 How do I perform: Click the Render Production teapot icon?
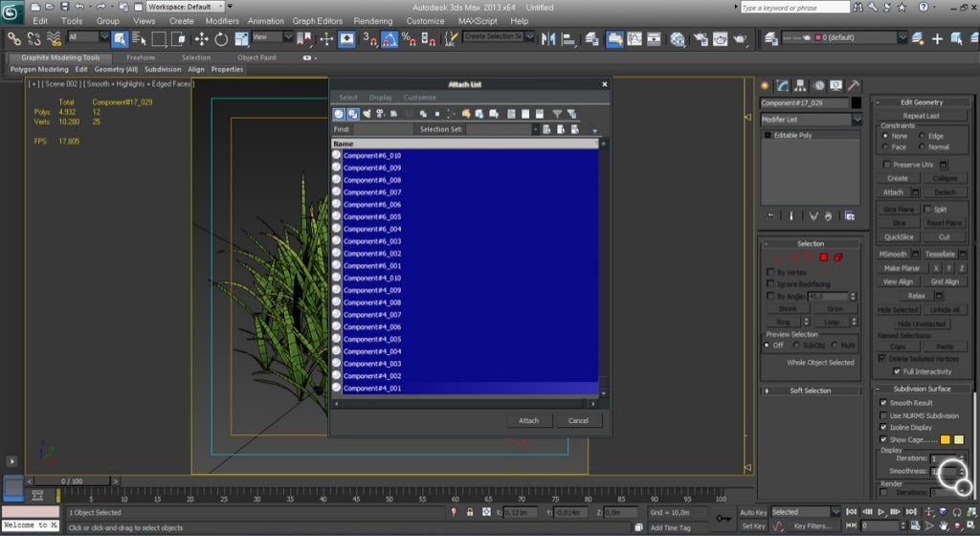pyautogui.click(x=741, y=38)
